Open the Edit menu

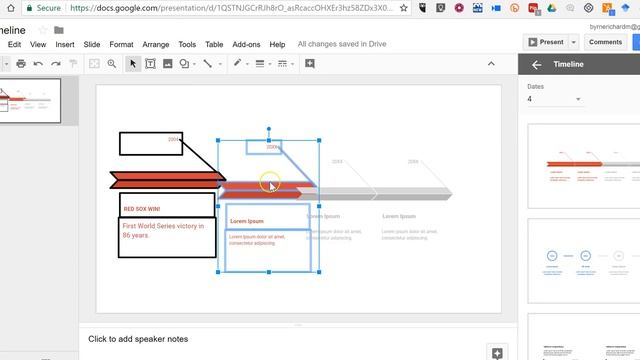pyautogui.click(x=14, y=44)
